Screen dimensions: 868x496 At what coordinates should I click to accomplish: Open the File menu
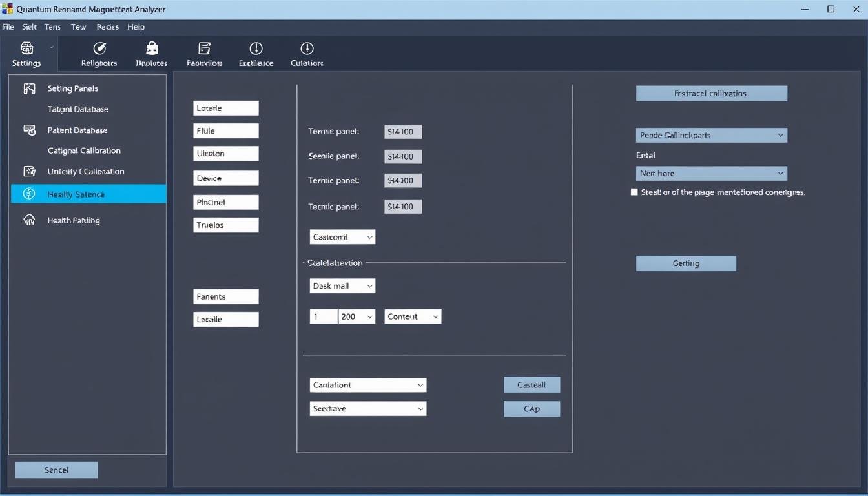[8, 27]
